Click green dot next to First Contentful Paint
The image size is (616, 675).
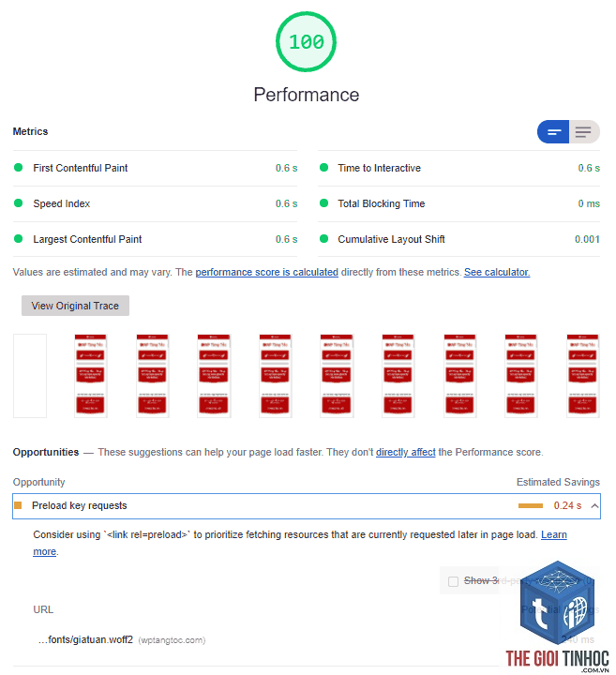click(x=18, y=168)
